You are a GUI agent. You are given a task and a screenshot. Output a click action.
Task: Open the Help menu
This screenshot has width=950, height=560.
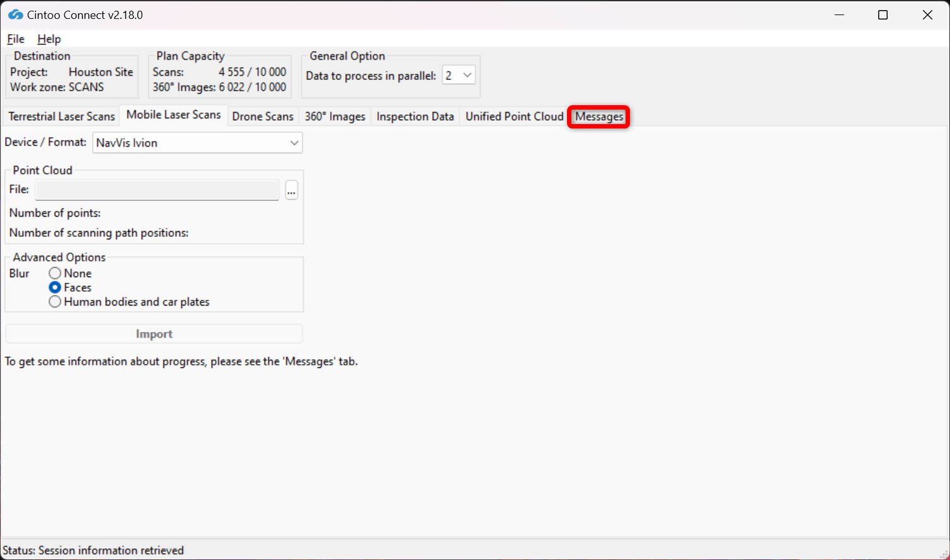(49, 39)
